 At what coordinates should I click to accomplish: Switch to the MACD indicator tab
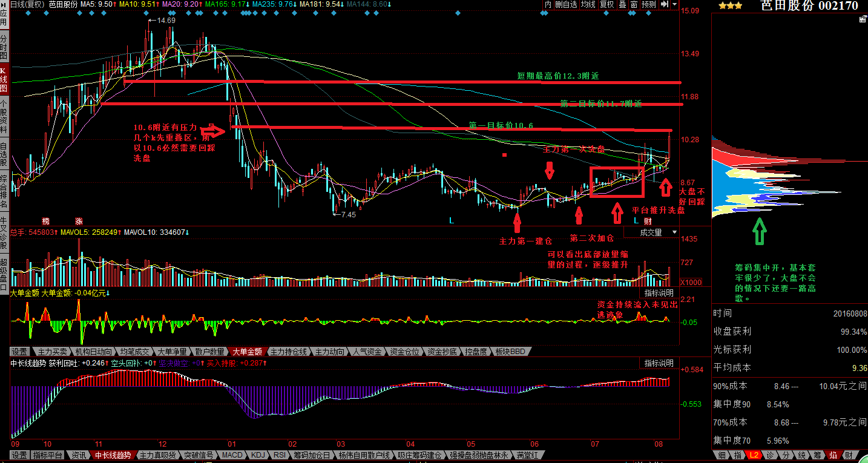coord(232,455)
